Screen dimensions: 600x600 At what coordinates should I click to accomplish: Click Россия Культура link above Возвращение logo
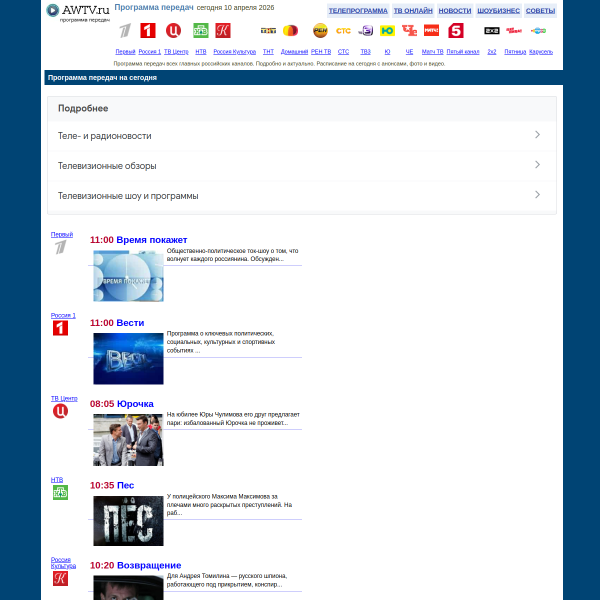tap(64, 563)
